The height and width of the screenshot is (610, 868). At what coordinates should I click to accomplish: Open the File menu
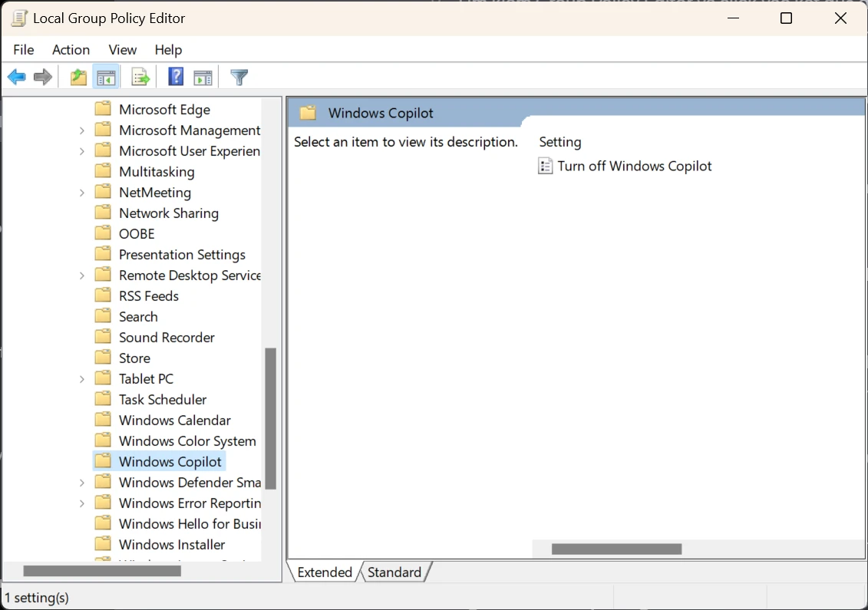pos(24,50)
